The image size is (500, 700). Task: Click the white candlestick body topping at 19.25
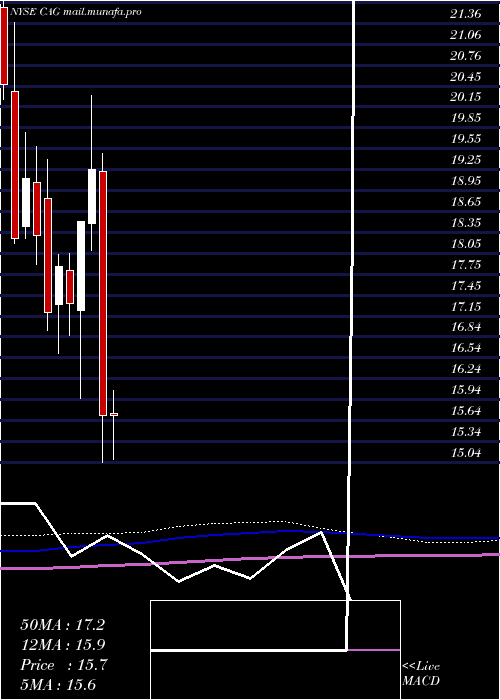[92, 196]
